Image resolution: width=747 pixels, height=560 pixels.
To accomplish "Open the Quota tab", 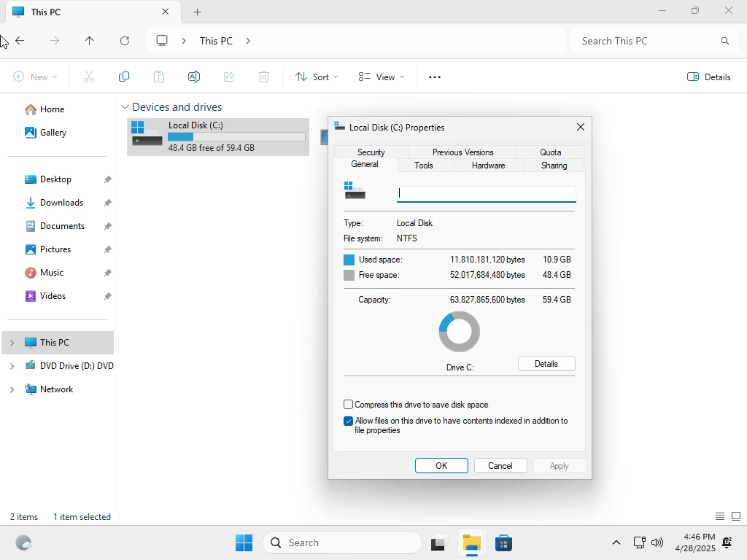I will click(x=550, y=152).
